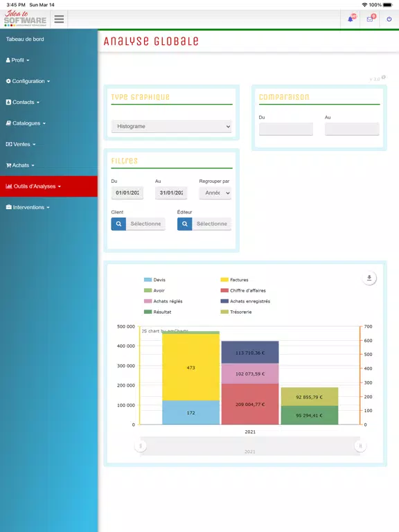Click the red bar 209 004,77 €

pyautogui.click(x=250, y=404)
